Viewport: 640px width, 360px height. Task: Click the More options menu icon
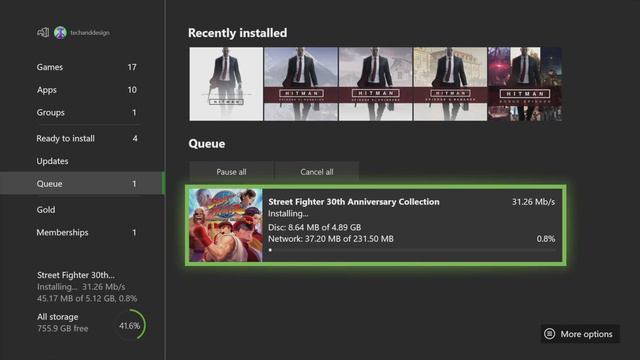click(549, 334)
